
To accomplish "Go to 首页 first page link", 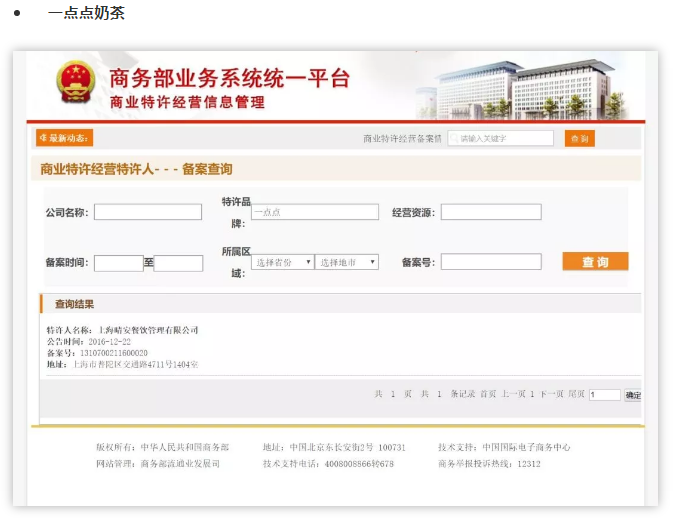I will [488, 394].
